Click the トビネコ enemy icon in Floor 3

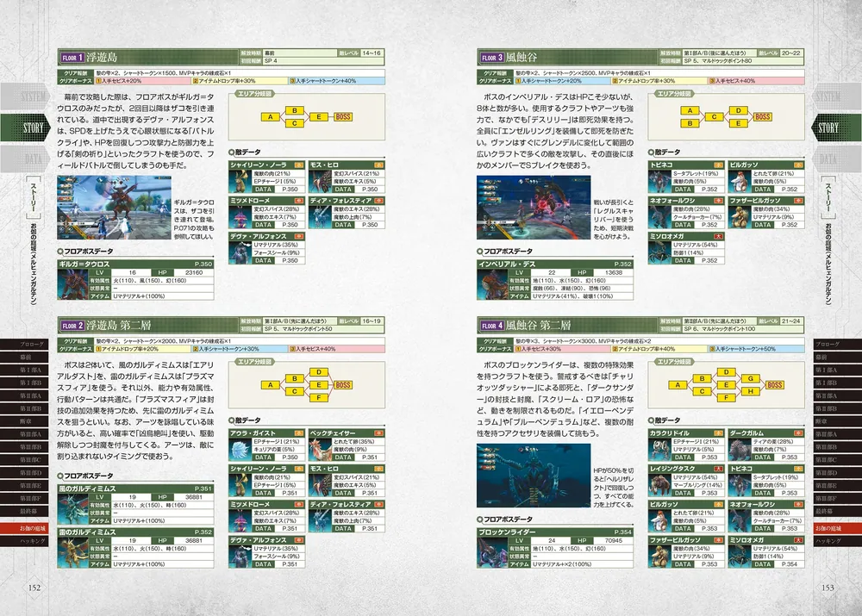click(x=659, y=181)
